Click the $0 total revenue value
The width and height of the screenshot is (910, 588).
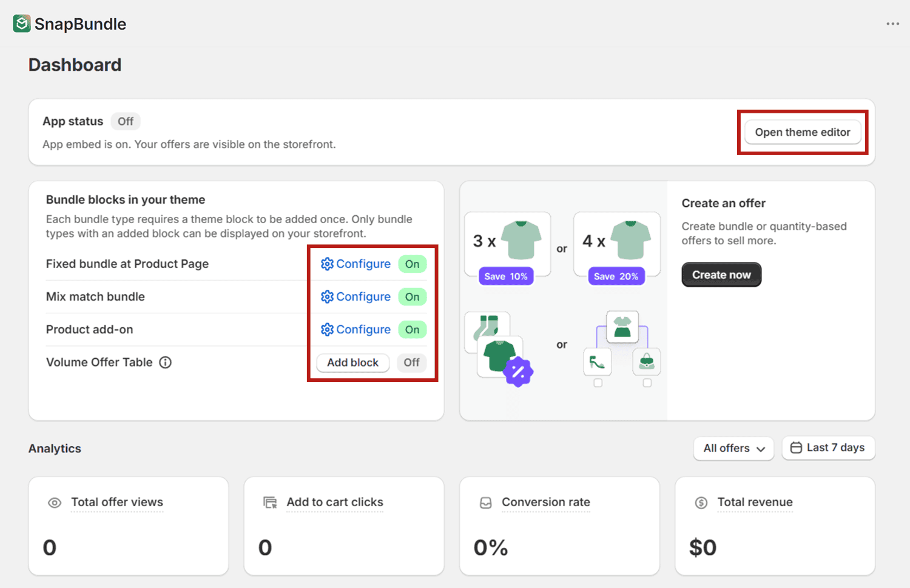tap(703, 548)
